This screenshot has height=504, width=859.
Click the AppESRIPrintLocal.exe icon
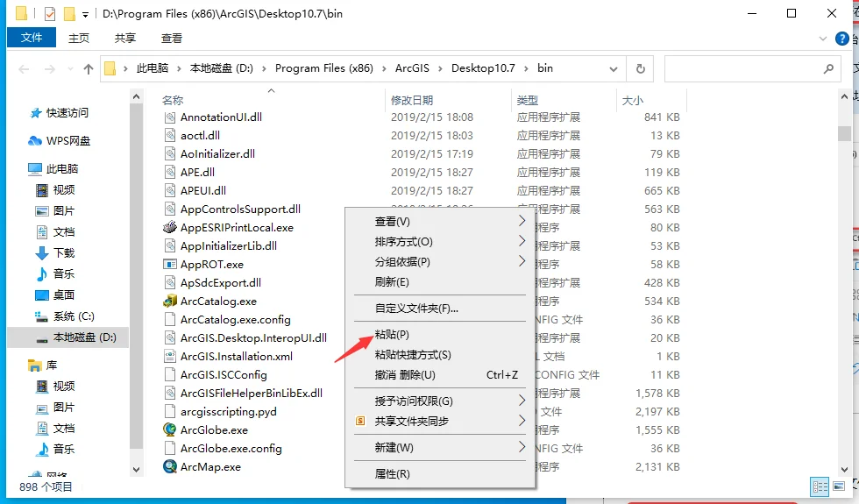pos(170,227)
